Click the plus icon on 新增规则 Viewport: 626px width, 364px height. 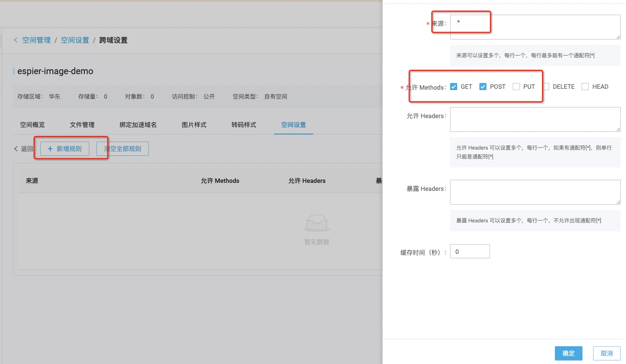point(50,149)
